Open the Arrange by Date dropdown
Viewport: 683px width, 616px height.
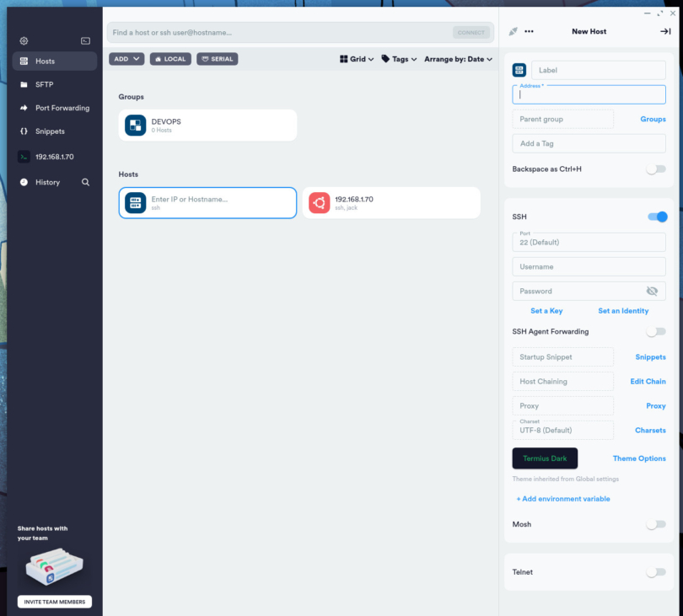[x=459, y=59]
